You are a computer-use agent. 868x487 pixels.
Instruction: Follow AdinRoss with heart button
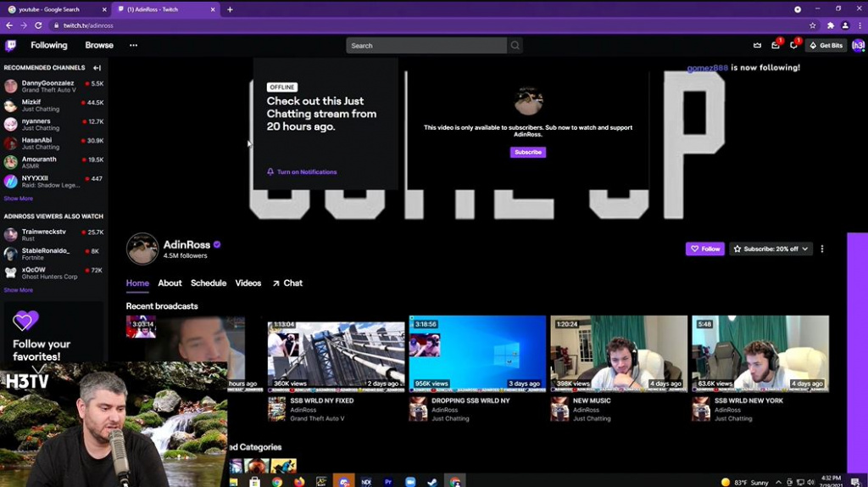(704, 249)
